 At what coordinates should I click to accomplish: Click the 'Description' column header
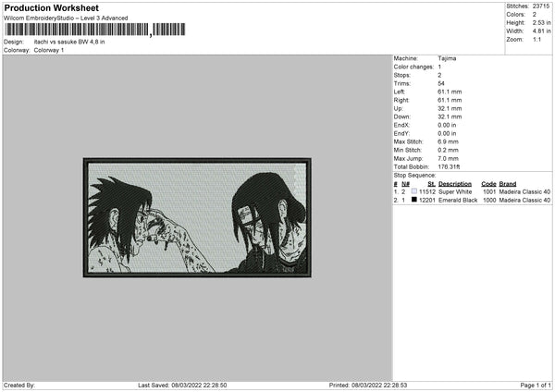(x=455, y=184)
